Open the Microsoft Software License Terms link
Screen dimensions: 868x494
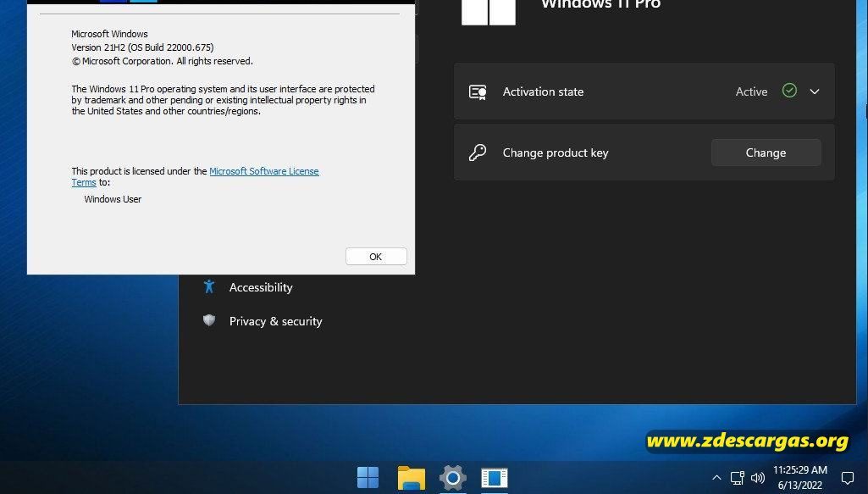[263, 171]
